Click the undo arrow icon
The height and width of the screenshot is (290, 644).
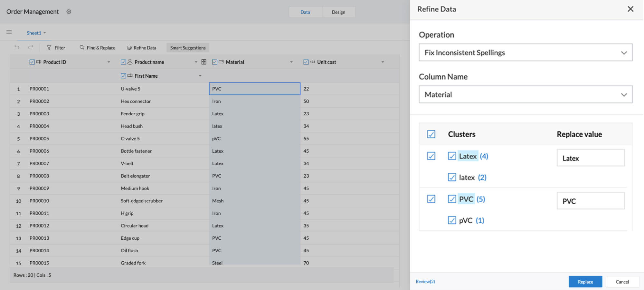[17, 47]
